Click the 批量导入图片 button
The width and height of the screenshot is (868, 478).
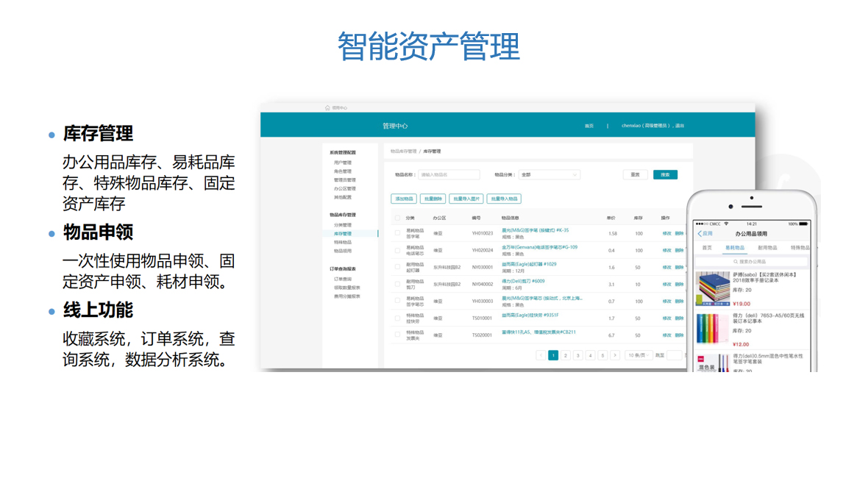(x=466, y=199)
